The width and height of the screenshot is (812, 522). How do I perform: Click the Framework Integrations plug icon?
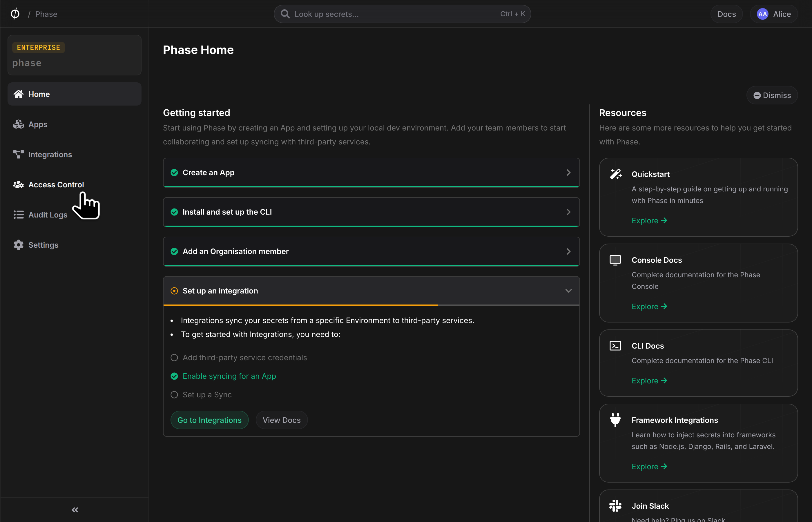click(615, 420)
